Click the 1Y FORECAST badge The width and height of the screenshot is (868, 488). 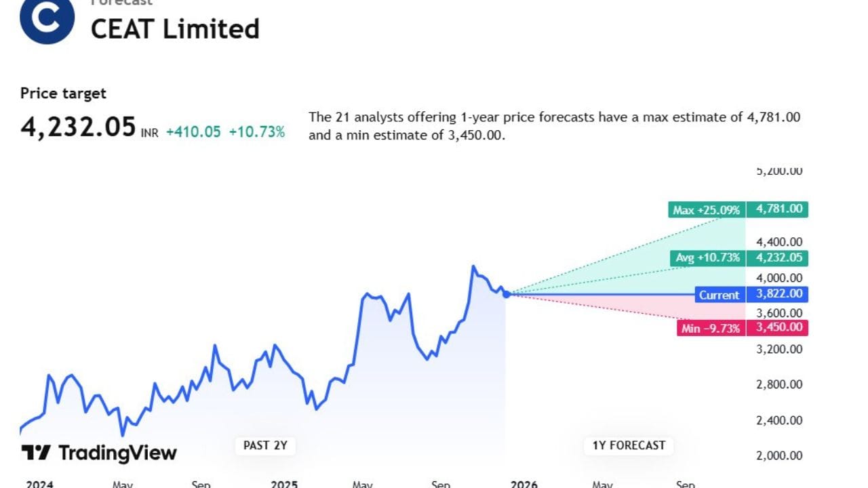[x=629, y=445]
